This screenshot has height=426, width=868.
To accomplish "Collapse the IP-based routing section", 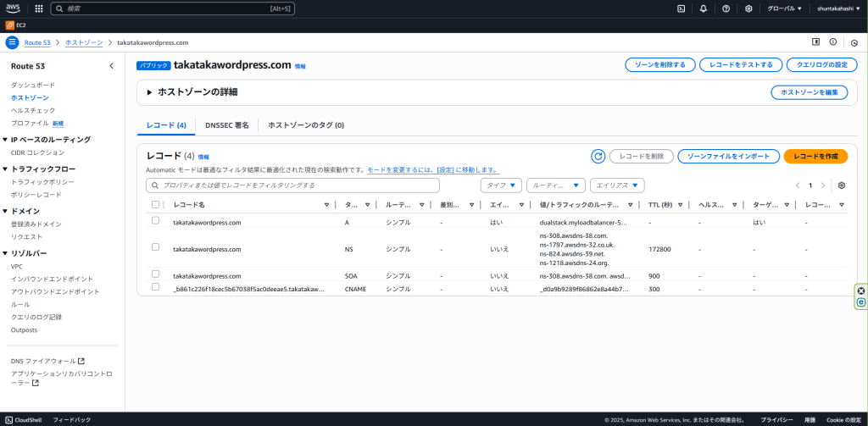I will (6, 140).
